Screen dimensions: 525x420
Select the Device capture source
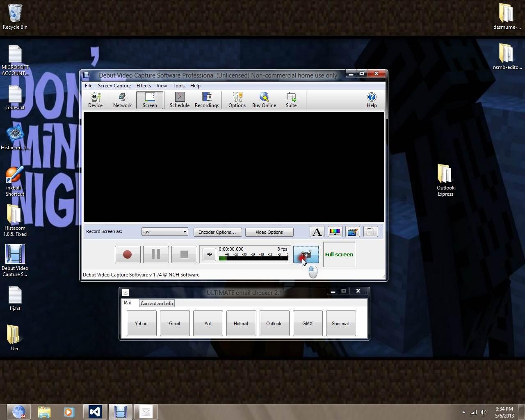(x=95, y=100)
